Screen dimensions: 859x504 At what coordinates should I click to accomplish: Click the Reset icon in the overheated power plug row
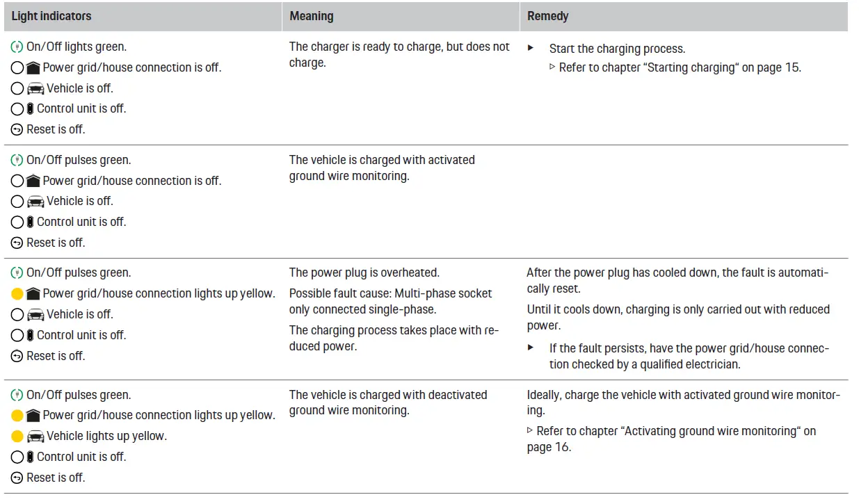[x=17, y=356]
